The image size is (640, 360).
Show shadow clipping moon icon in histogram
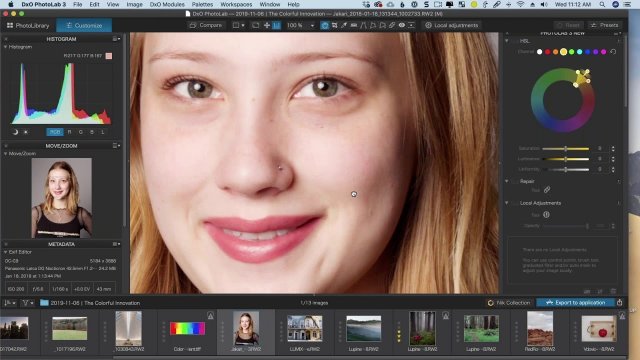pyautogui.click(x=16, y=132)
